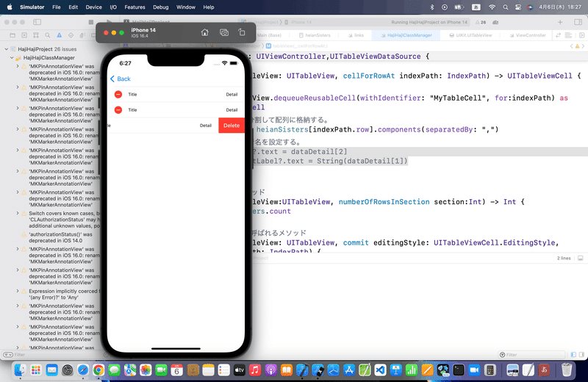The image size is (588, 382).
Task: Tap the red Delete button
Action: coord(232,126)
